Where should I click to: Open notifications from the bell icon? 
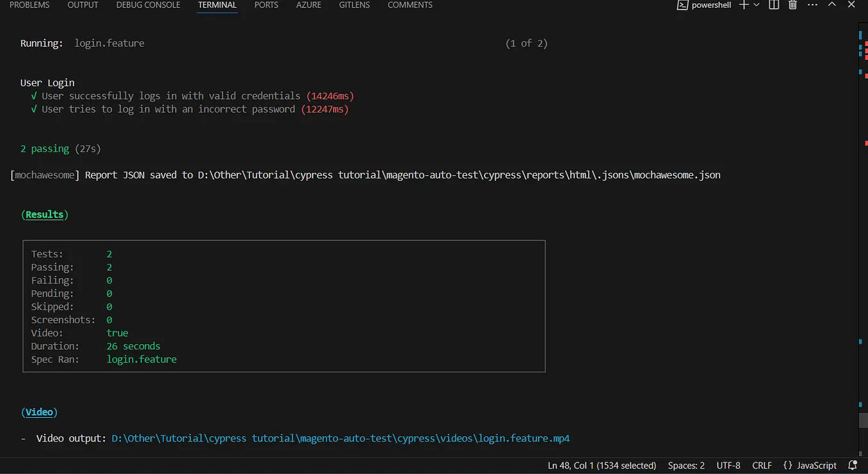(x=853, y=465)
